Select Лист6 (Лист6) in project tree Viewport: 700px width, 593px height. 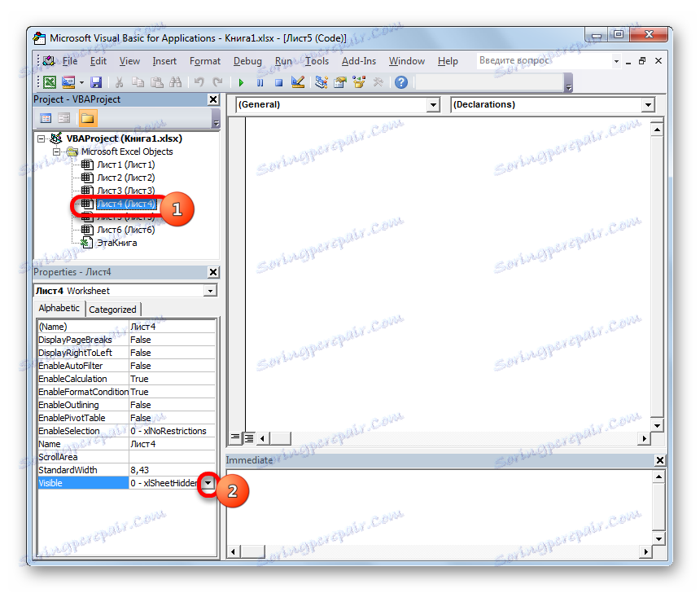[126, 231]
